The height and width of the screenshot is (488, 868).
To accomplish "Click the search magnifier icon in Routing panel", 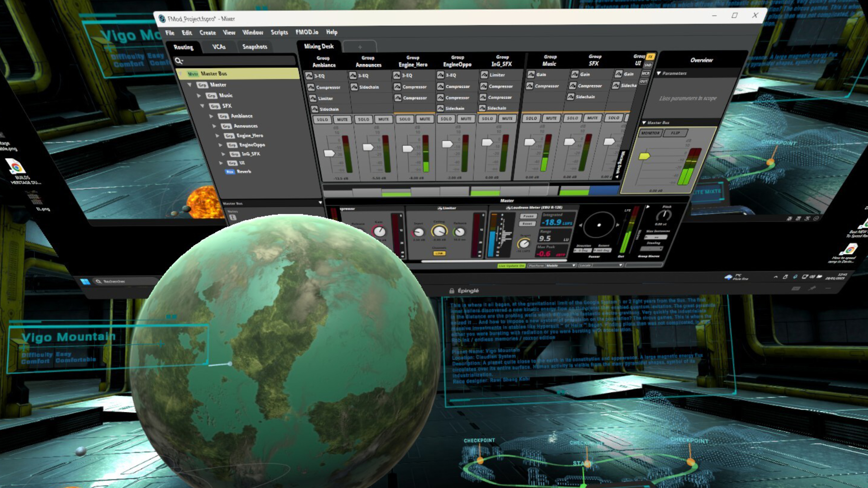I will click(x=179, y=61).
